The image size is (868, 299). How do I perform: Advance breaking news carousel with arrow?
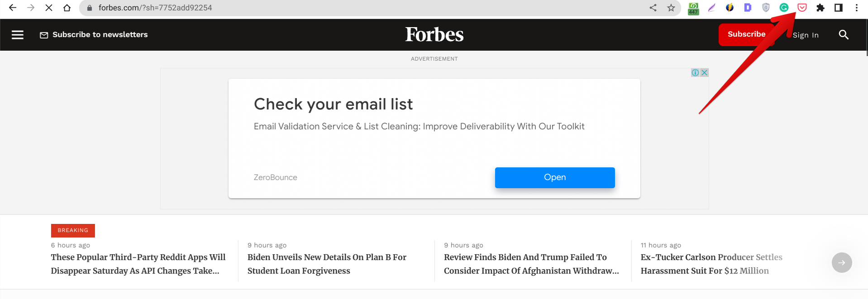pos(842,262)
